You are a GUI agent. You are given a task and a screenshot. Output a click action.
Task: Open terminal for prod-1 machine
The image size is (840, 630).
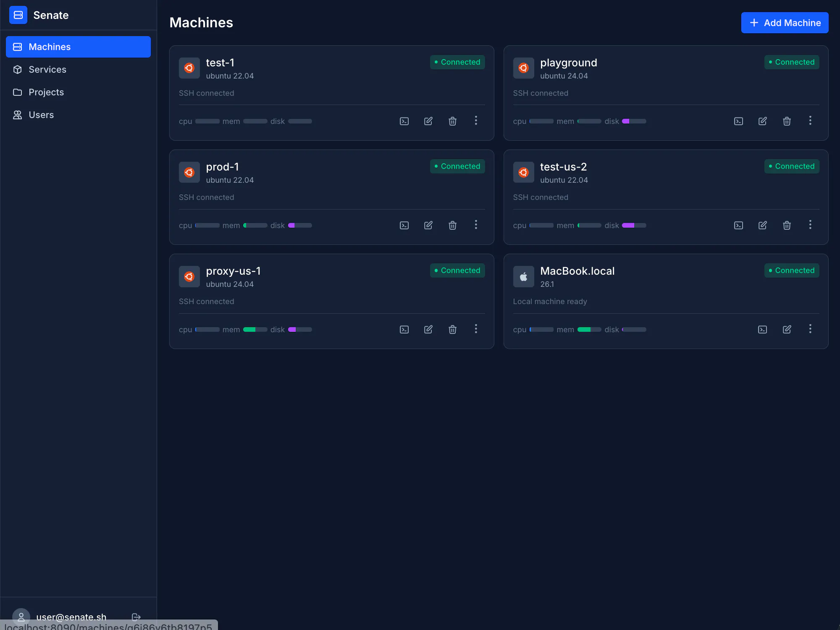pyautogui.click(x=404, y=225)
